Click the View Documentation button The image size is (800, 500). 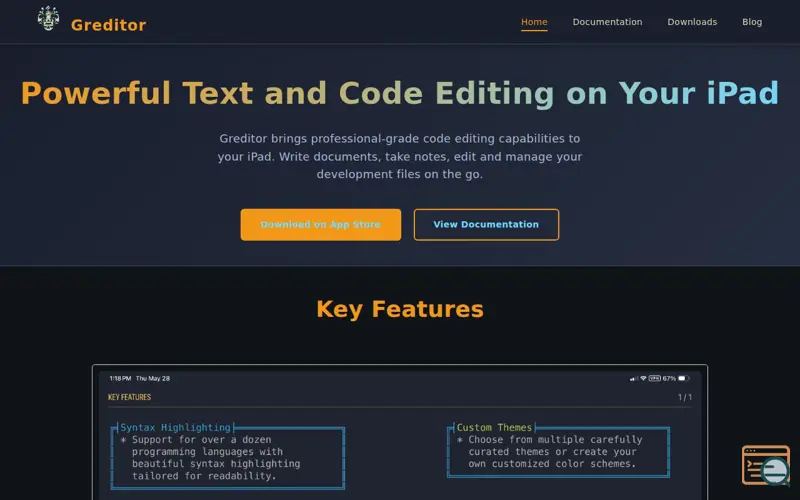[x=486, y=224]
